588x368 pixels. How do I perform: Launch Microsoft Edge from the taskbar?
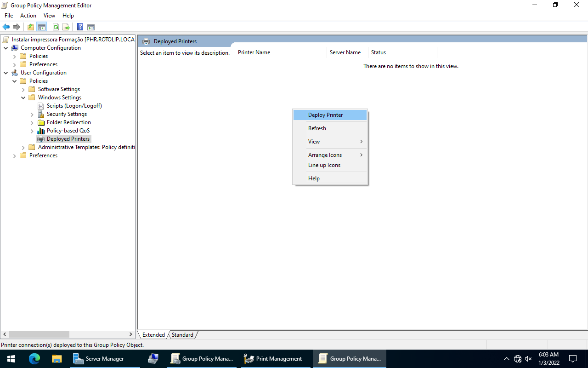point(34,359)
